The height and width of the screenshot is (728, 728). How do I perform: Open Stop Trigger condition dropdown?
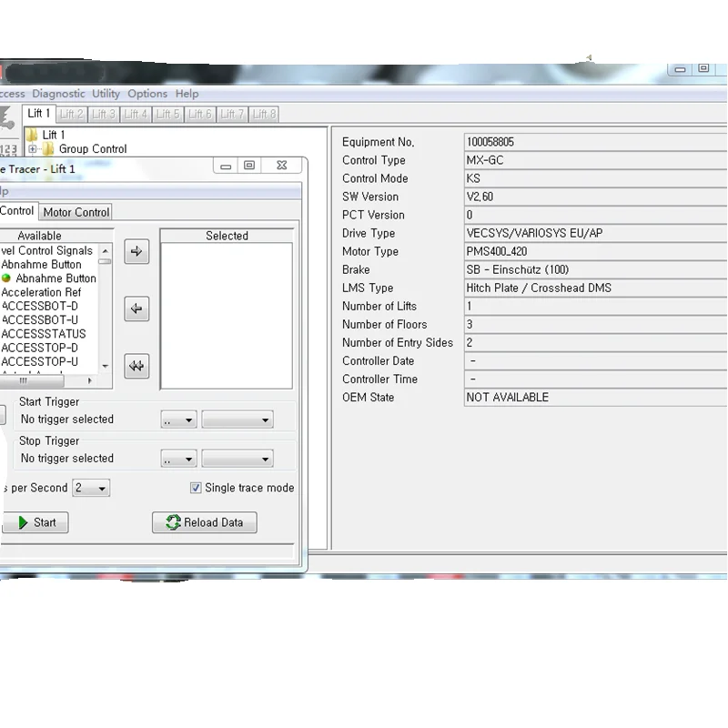[x=178, y=459]
